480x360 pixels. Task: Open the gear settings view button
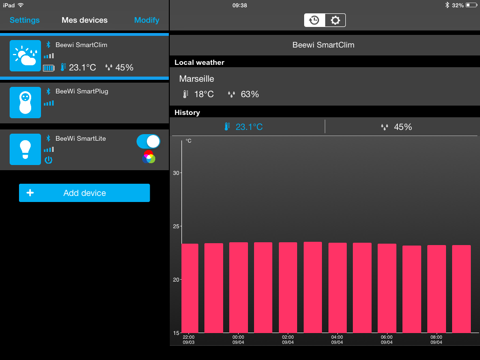[x=335, y=20]
